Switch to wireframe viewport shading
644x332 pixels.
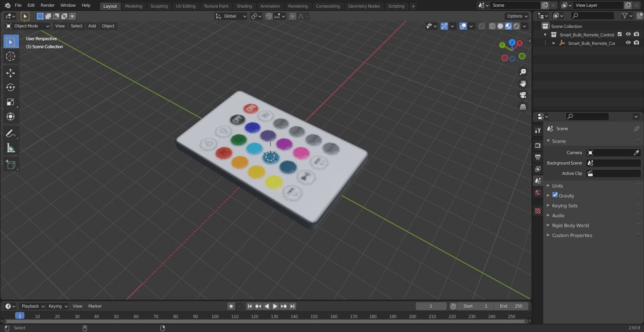[492, 26]
